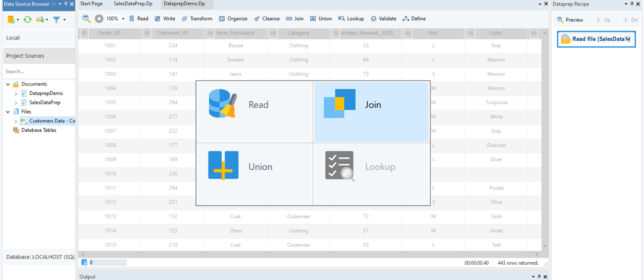Switch to the SalesDataPrep.Dp tab
Screen dimensions: 644x280
tap(133, 4)
